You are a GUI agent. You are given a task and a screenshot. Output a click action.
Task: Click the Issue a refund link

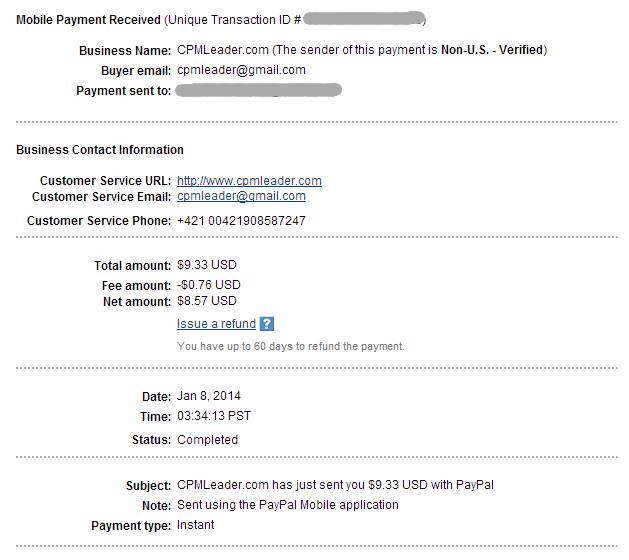point(216,324)
